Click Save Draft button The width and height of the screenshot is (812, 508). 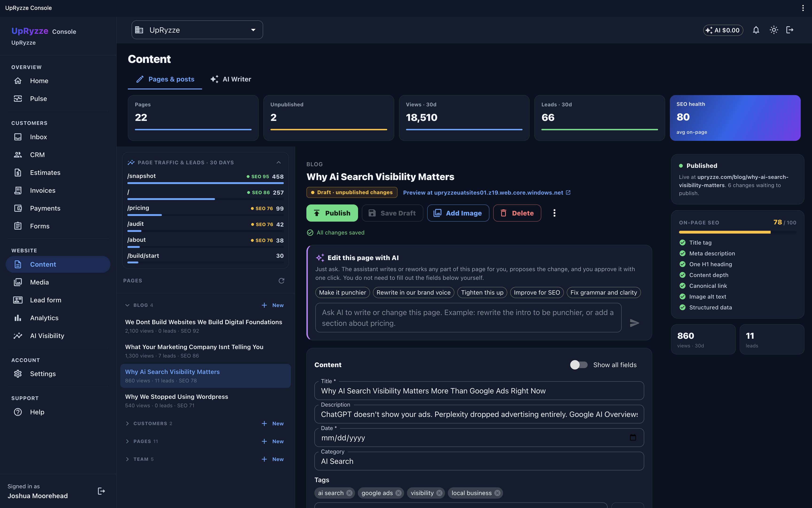(x=392, y=213)
